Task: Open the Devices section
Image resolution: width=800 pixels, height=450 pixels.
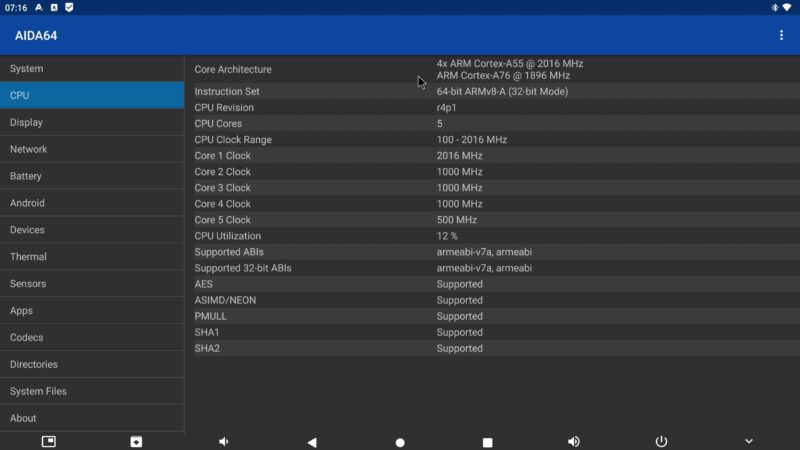Action: pyautogui.click(x=92, y=230)
